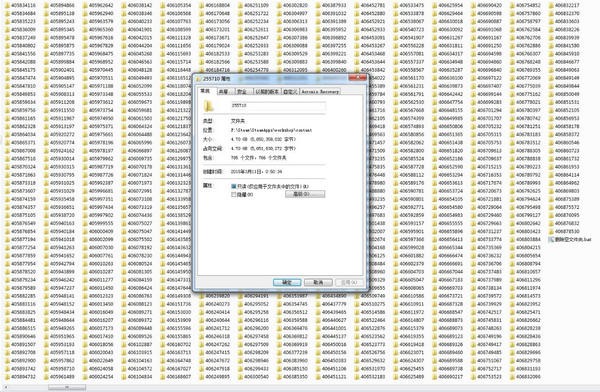Open the 以前的版本 tab
This screenshot has height=392, width=600.
pyautogui.click(x=267, y=92)
